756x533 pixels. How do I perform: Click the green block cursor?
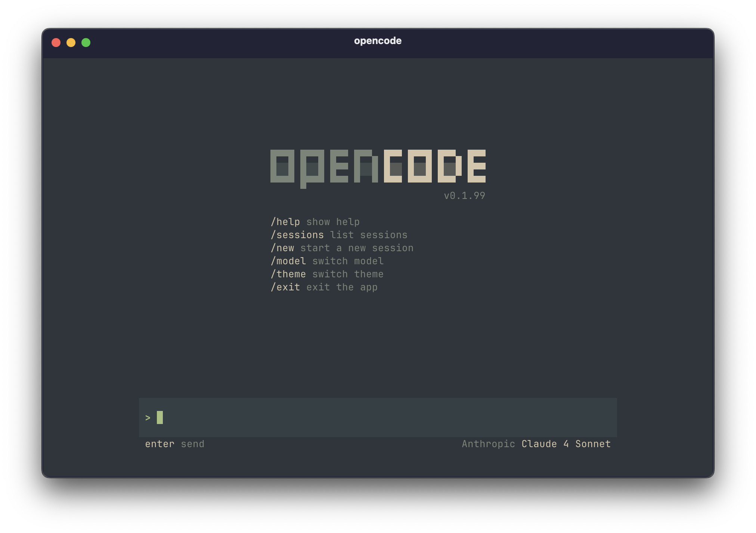tap(160, 417)
